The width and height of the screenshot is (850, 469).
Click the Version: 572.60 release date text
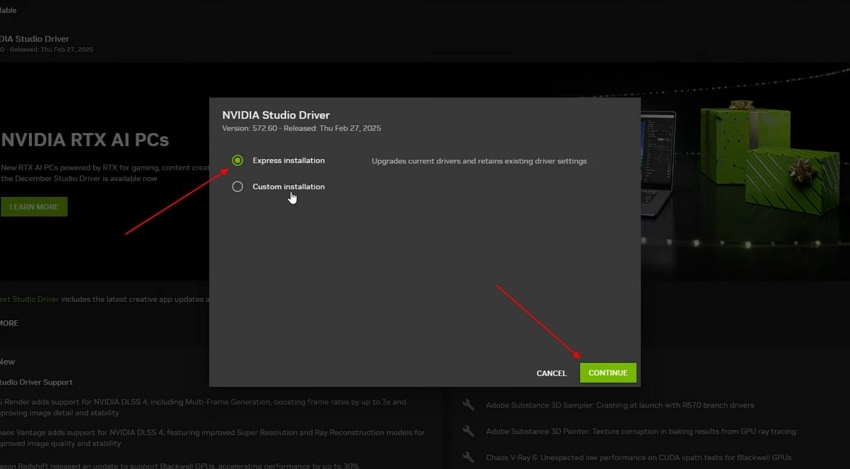tap(301, 129)
